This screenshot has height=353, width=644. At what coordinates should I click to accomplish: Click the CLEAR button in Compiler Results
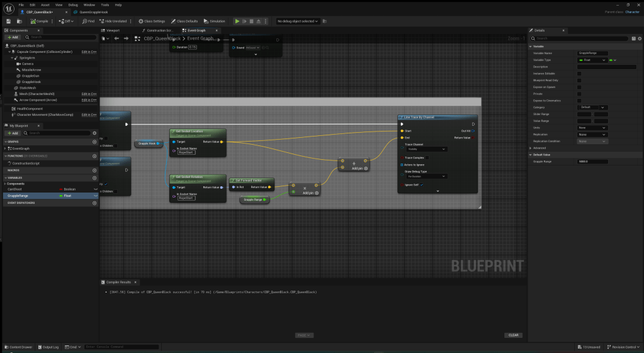click(x=513, y=335)
